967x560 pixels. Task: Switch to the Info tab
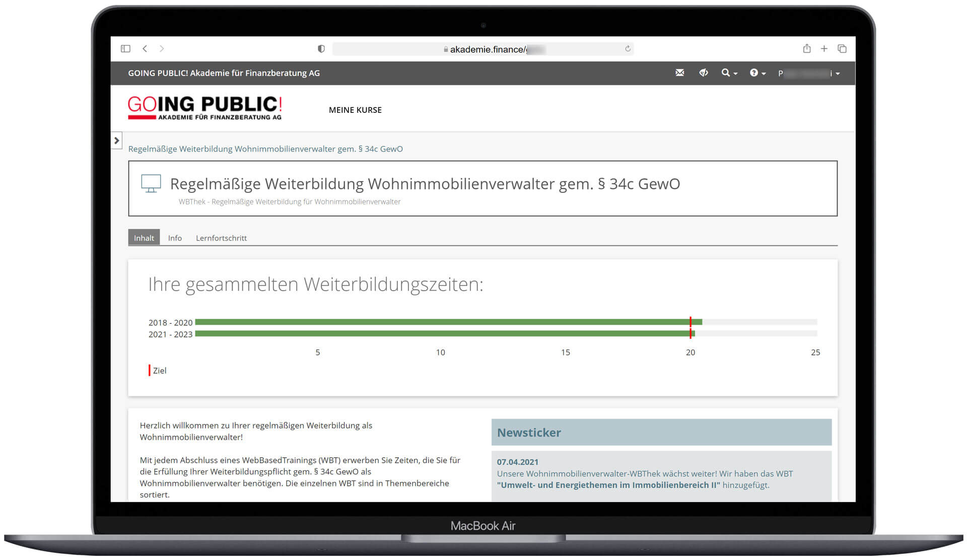pyautogui.click(x=175, y=238)
